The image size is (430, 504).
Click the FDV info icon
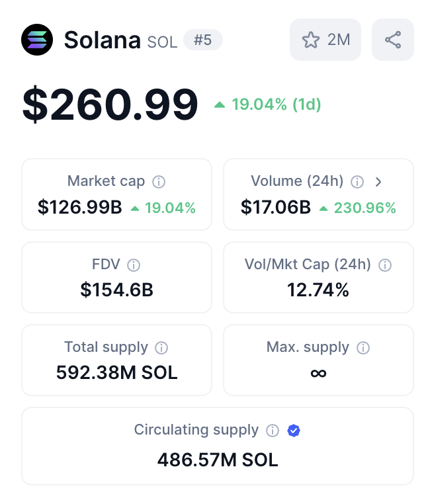tap(134, 265)
